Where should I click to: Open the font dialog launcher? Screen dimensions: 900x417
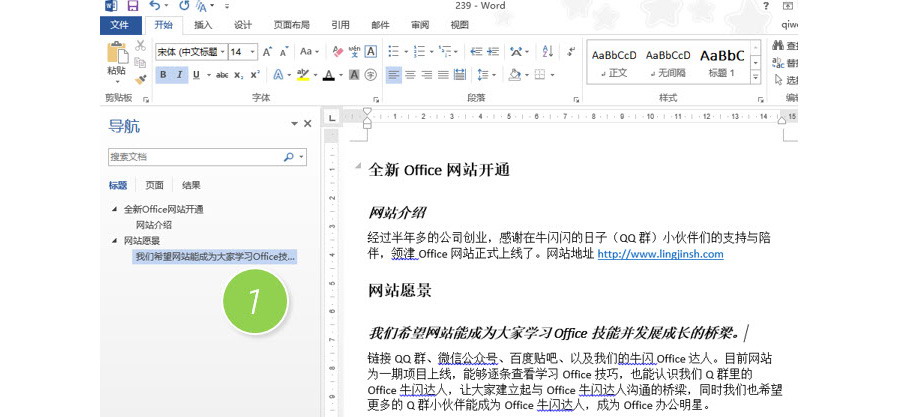pyautogui.click(x=377, y=99)
